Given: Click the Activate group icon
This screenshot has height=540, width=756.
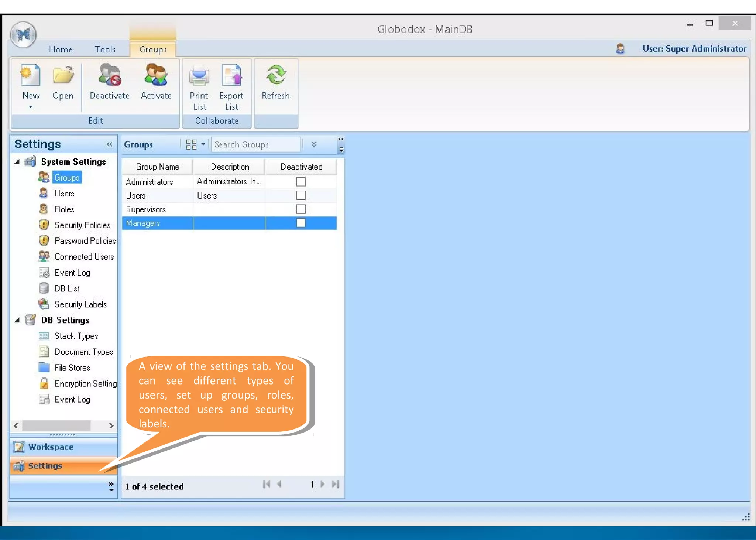Looking at the screenshot, I should coord(156,75).
